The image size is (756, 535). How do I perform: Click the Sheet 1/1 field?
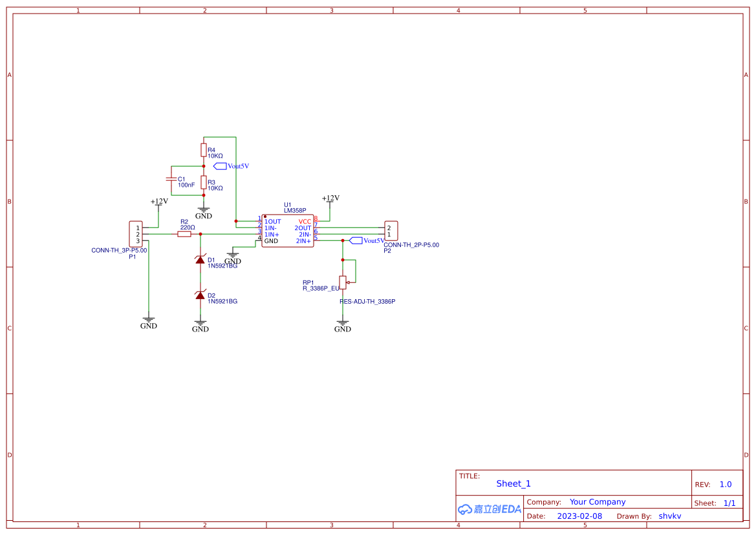pos(724,502)
